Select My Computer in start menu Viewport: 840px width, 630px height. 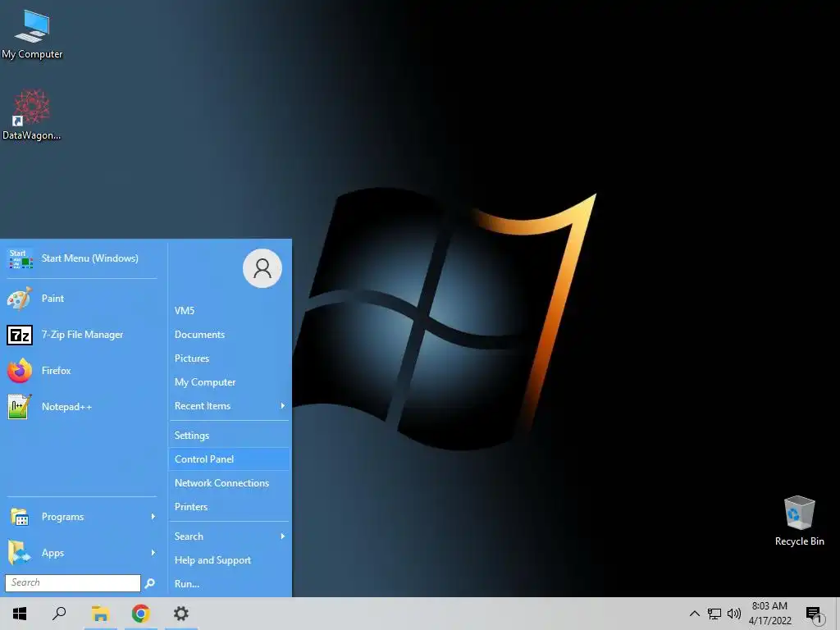pyautogui.click(x=230, y=382)
